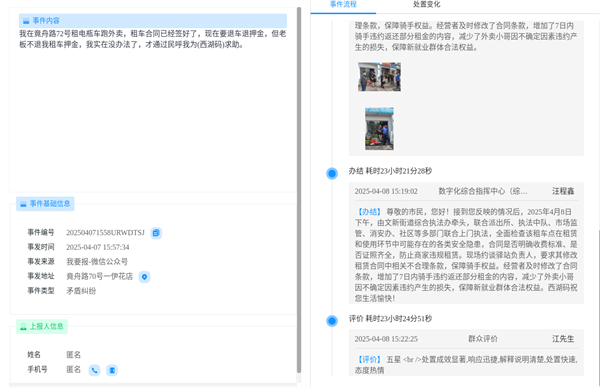The height and width of the screenshot is (388, 600).
Task: Click the 上报人信息 person icon
Action: (x=23, y=326)
